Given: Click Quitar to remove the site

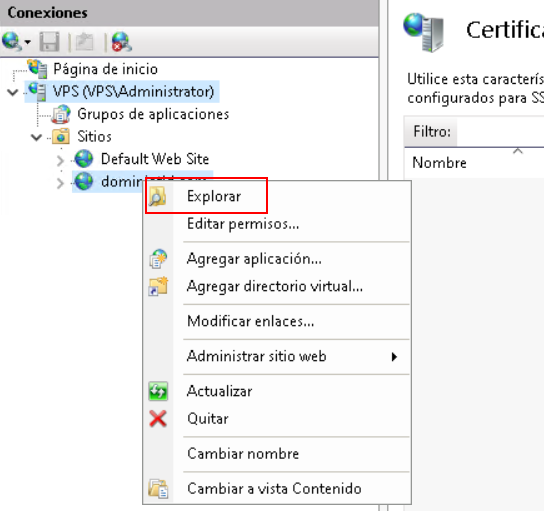Looking at the screenshot, I should (207, 419).
